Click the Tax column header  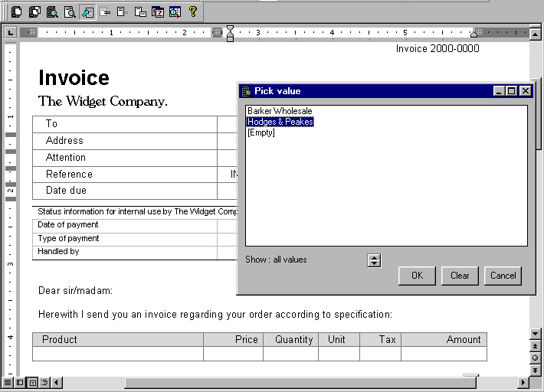click(380, 340)
